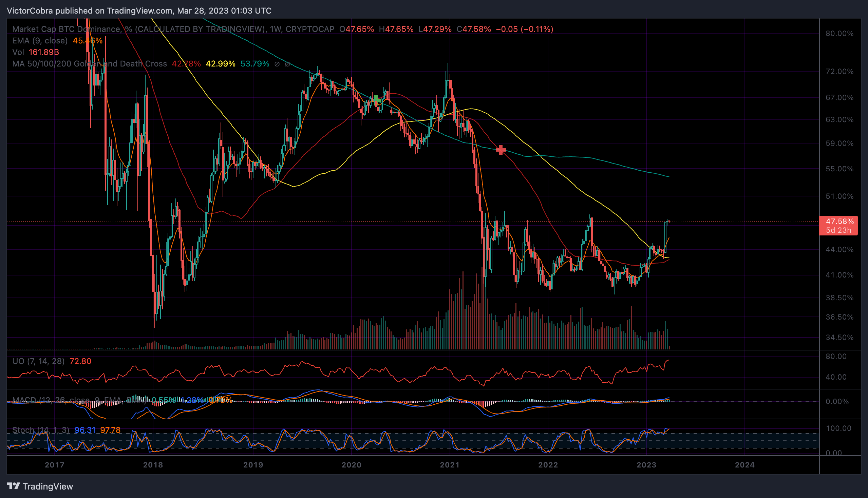
Task: Click the 2022 label on the time axis
Action: pyautogui.click(x=548, y=465)
